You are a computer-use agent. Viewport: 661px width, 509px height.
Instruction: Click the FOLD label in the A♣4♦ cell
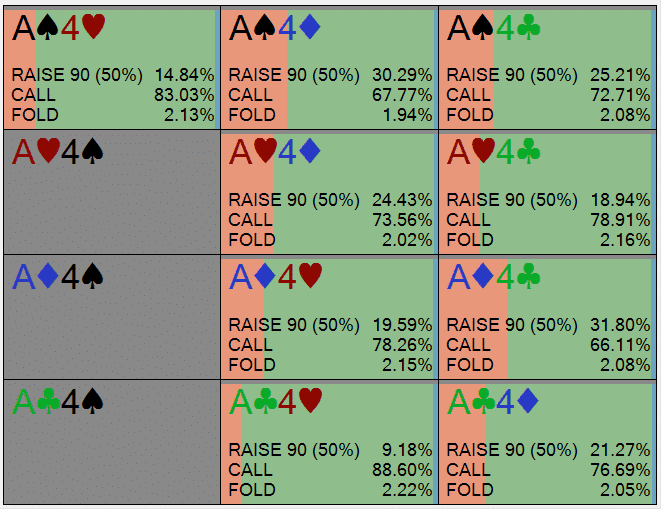(468, 490)
